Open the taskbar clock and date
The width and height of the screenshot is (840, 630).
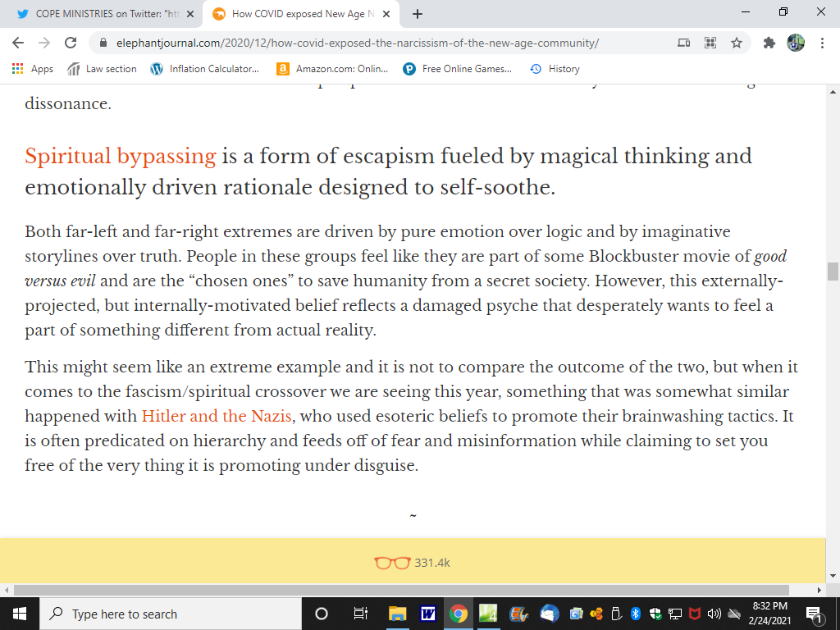tap(769, 614)
